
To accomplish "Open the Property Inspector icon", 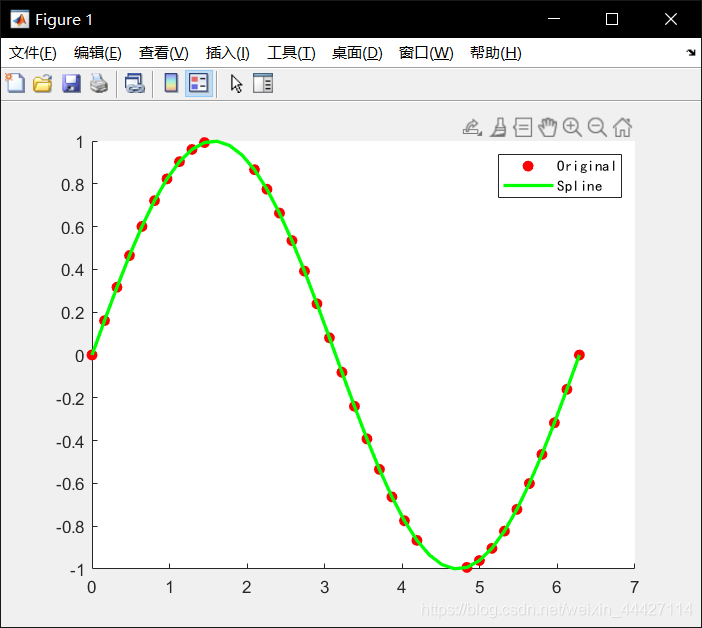I will 263,83.
